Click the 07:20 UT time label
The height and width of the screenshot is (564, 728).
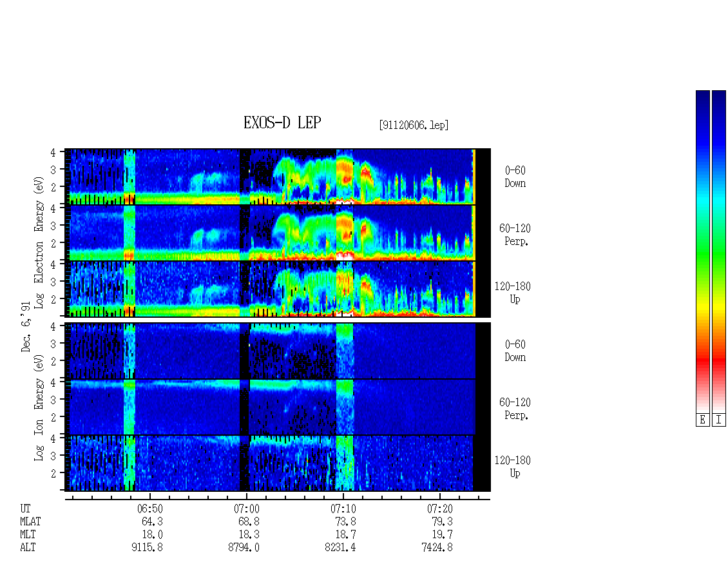[439, 509]
